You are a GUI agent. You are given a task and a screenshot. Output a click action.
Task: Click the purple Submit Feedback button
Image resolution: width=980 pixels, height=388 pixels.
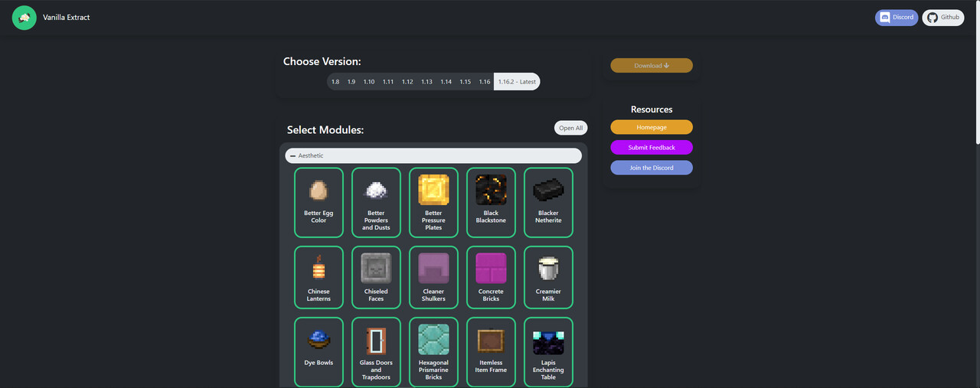652,147
